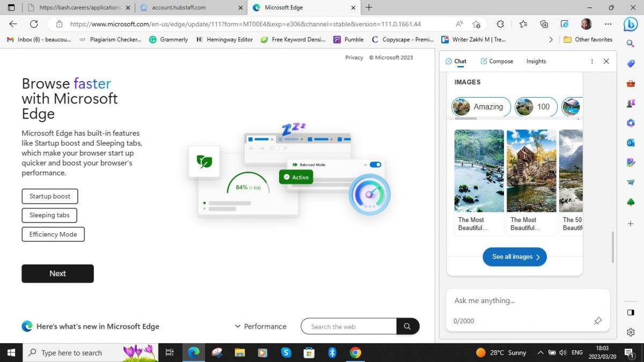Image resolution: width=644 pixels, height=362 pixels.
Task: Add this page to favorites star
Action: tap(476, 24)
